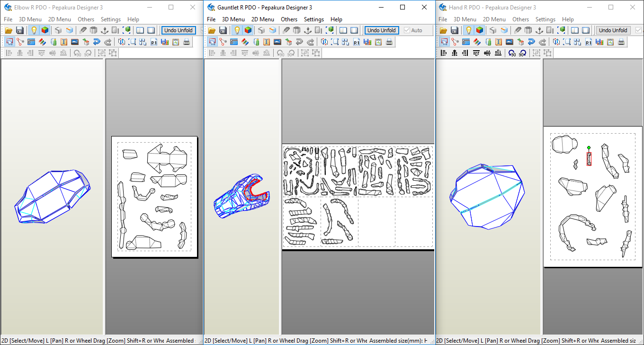
Task: Click the elbow 3D model
Action: click(x=52, y=196)
